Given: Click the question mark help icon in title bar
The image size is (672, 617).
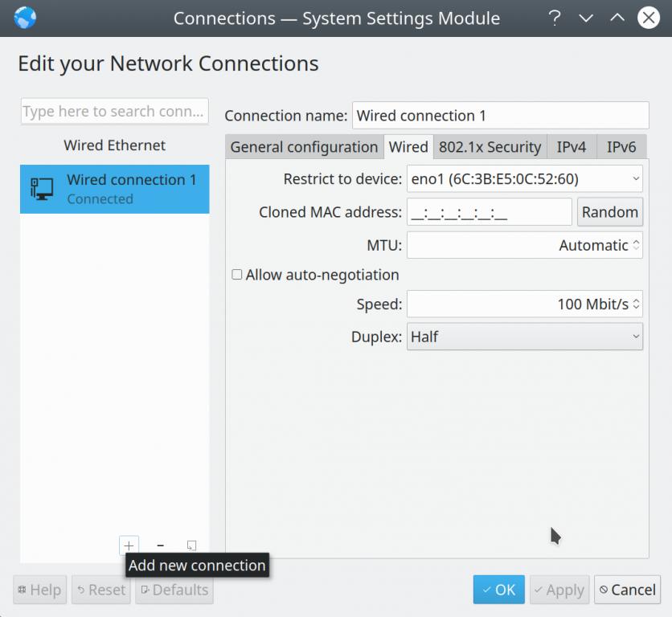Looking at the screenshot, I should [554, 18].
